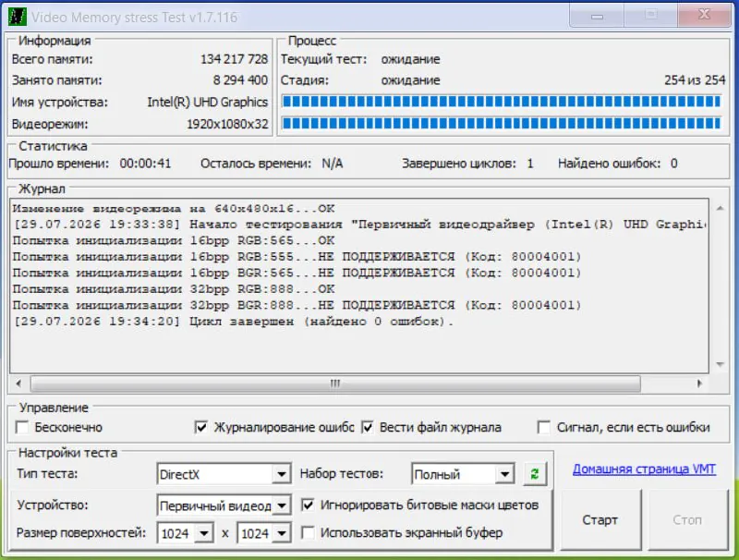Click journal scroll up arrow
Viewport: 739px width, 560px height.
point(720,208)
